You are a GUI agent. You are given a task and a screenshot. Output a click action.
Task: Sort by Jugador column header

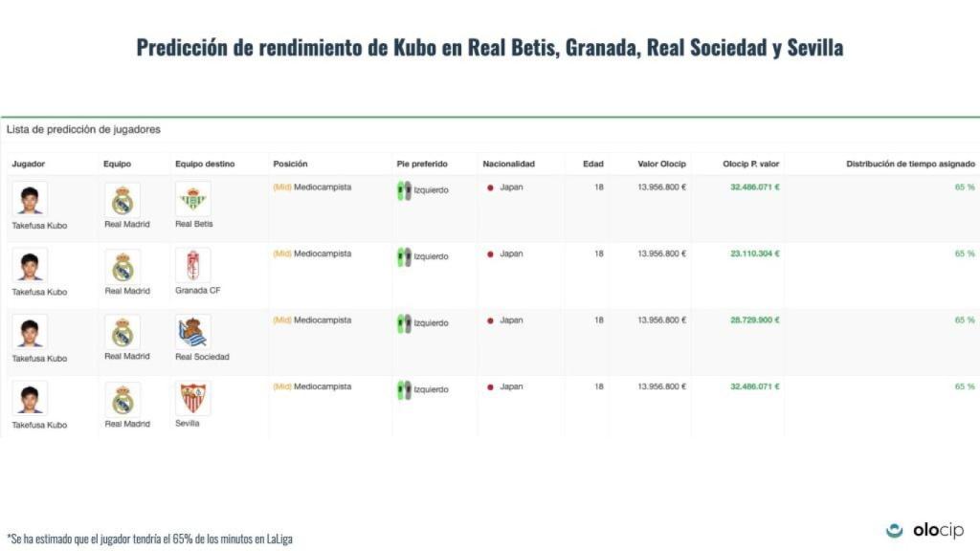coord(28,164)
